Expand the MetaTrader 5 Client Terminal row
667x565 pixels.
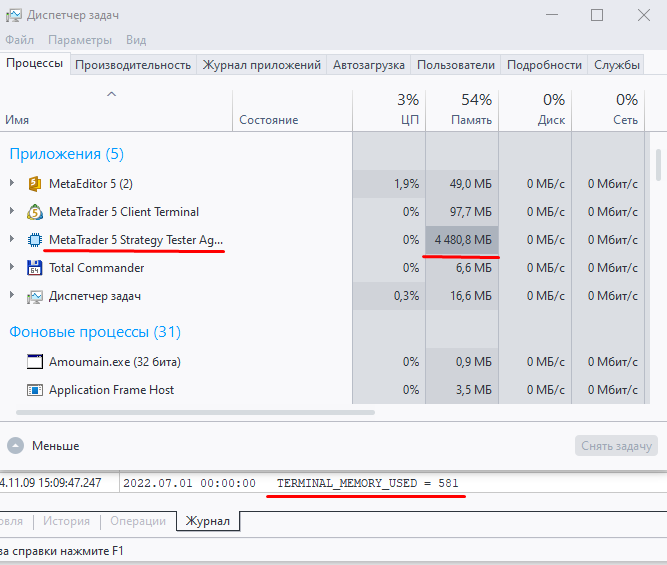pyautogui.click(x=11, y=212)
